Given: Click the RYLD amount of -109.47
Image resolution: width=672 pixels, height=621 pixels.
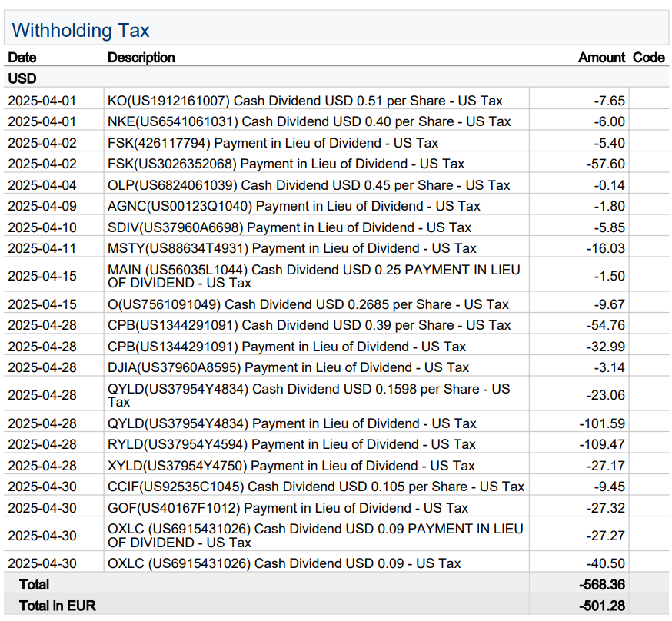Looking at the screenshot, I should pos(605,444).
